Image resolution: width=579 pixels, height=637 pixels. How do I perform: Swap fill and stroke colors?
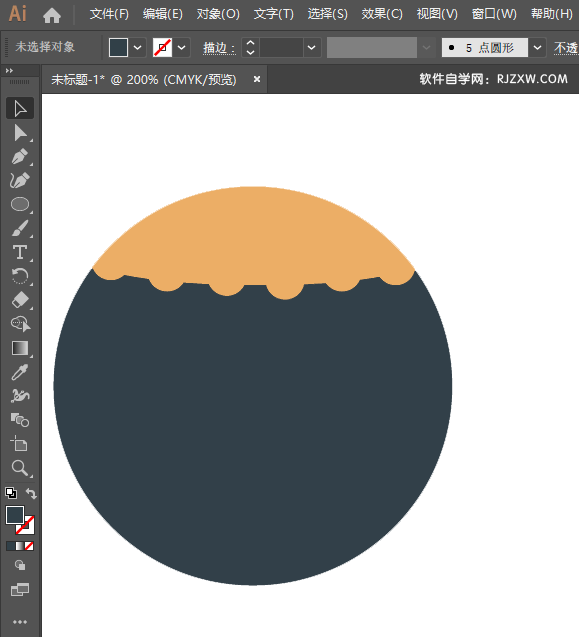point(31,493)
